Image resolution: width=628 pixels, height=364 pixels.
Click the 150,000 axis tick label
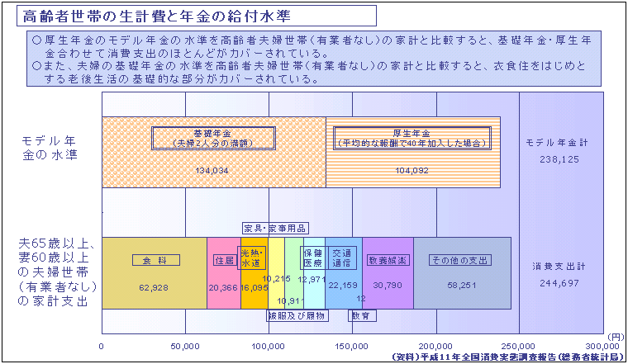(x=353, y=346)
